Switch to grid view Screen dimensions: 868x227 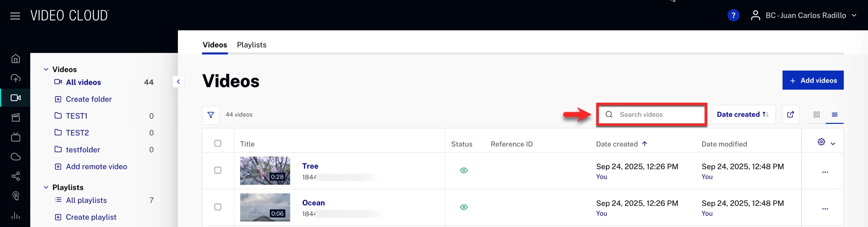tap(816, 115)
